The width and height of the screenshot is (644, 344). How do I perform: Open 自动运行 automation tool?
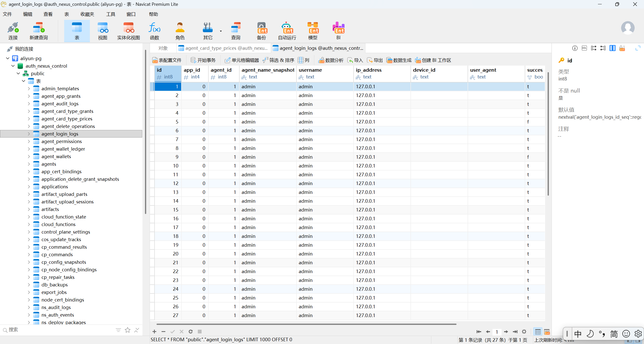(287, 31)
